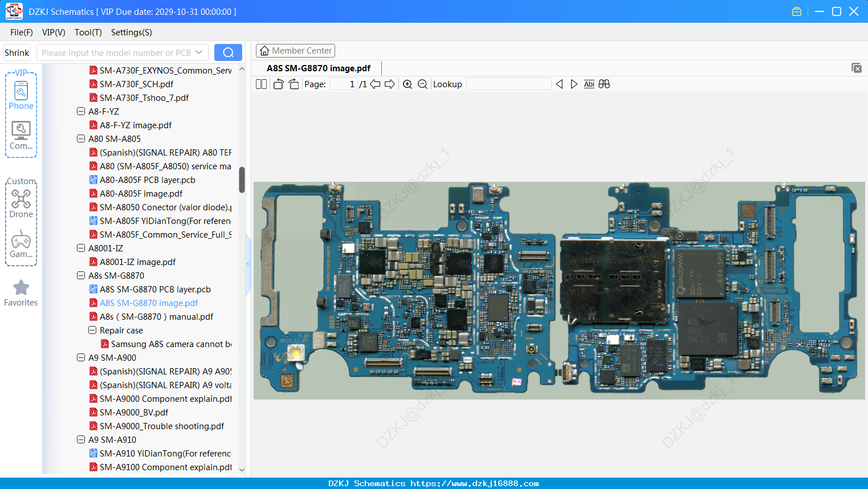Rotate page counterclockwise icon
The height and width of the screenshot is (489, 868).
point(278,84)
